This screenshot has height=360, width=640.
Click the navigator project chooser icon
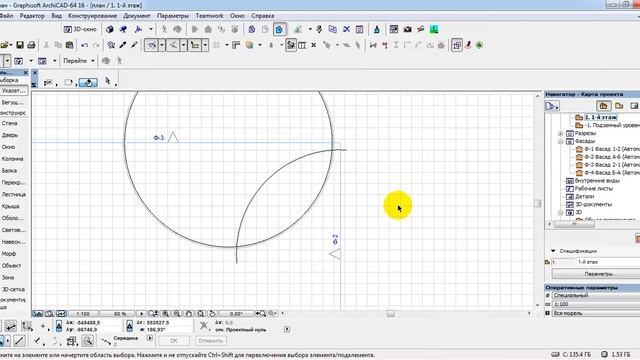551,106
